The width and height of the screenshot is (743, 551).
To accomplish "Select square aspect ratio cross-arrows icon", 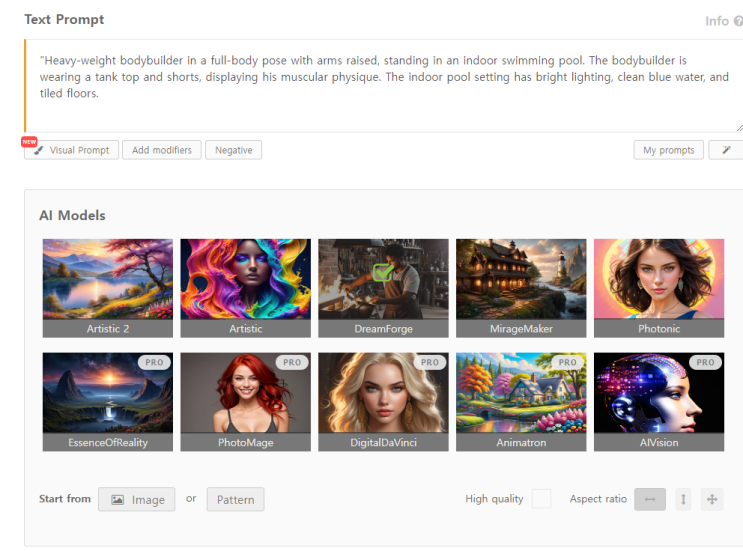I will click(x=712, y=499).
